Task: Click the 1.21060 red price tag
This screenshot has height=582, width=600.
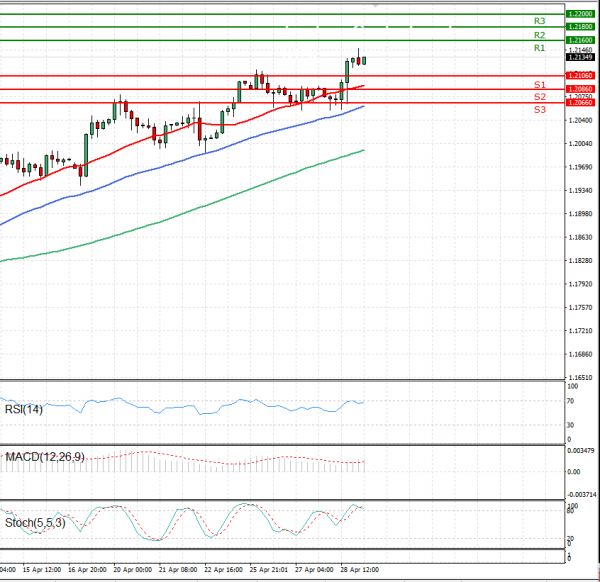Action: 579,75
